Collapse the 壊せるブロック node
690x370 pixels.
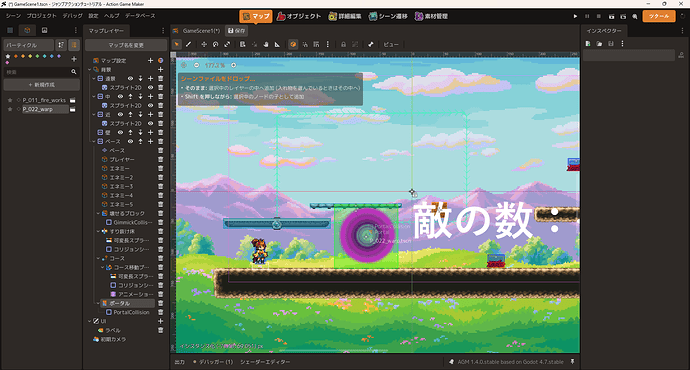coord(98,213)
